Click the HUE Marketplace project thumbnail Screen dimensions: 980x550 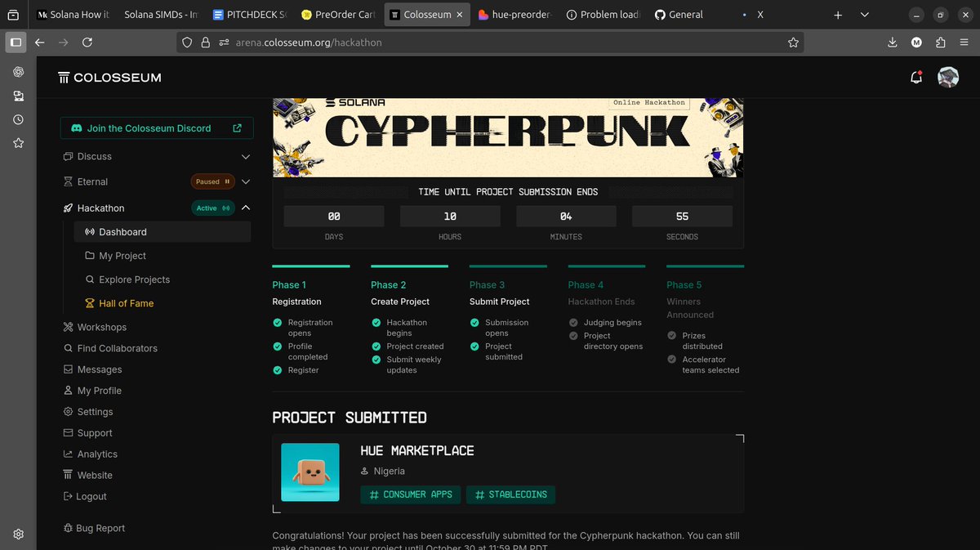point(310,472)
